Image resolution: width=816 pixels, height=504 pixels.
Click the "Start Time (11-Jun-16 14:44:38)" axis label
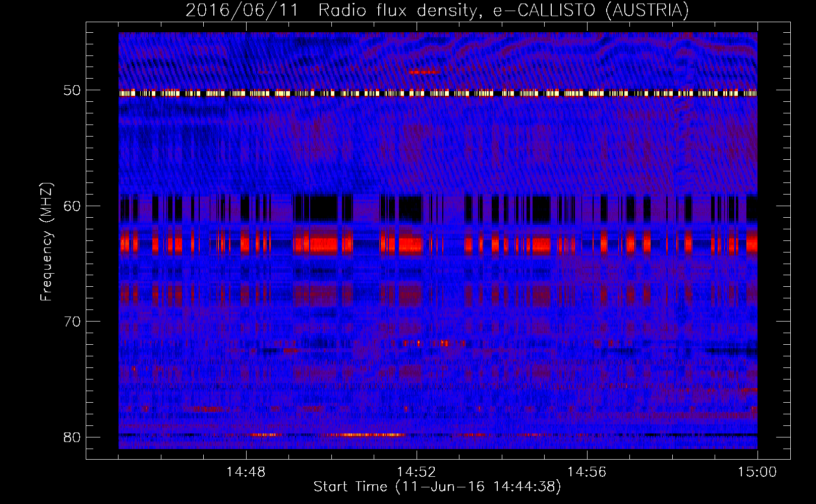(437, 486)
